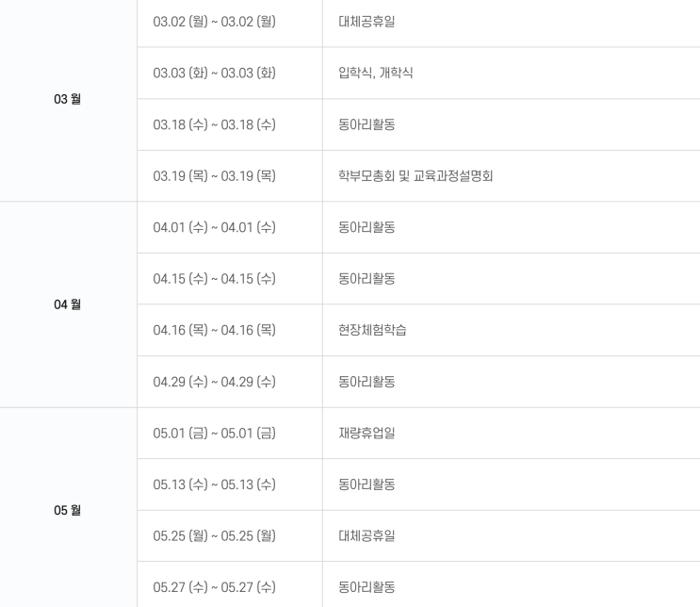Click the 03 월 month cell

(x=67, y=99)
